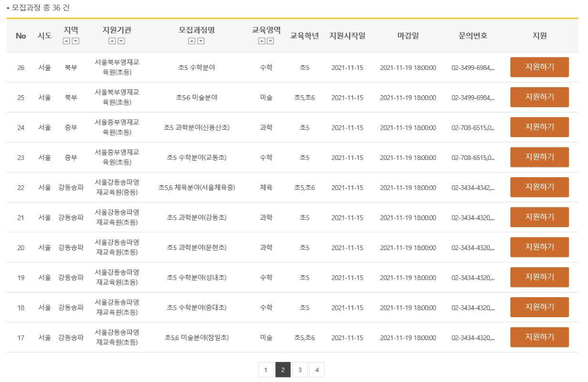The width and height of the screenshot is (588, 382).
Task: Click region 중부 in row 23
Action: click(71, 157)
